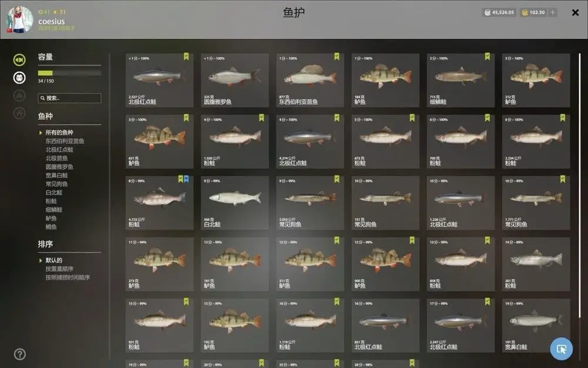The height and width of the screenshot is (368, 588).
Task: Click the blue cursor button bottom right
Action: pyautogui.click(x=562, y=349)
